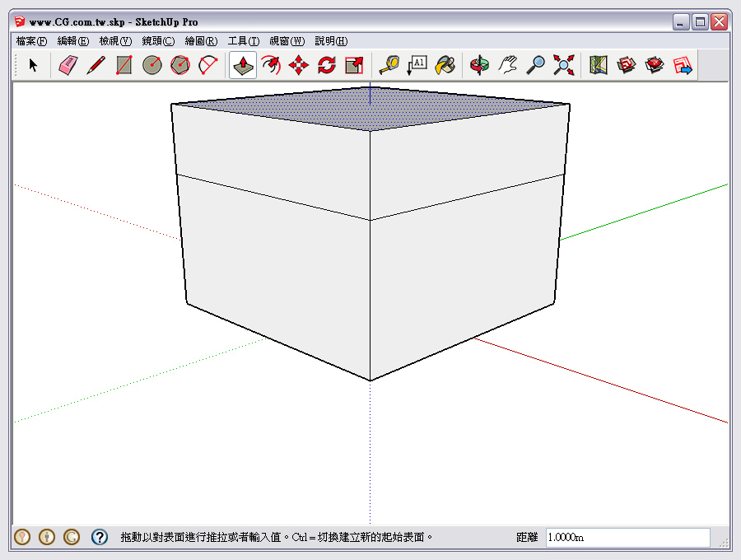741x560 pixels.
Task: Select the arrow Select tool
Action: 33,65
